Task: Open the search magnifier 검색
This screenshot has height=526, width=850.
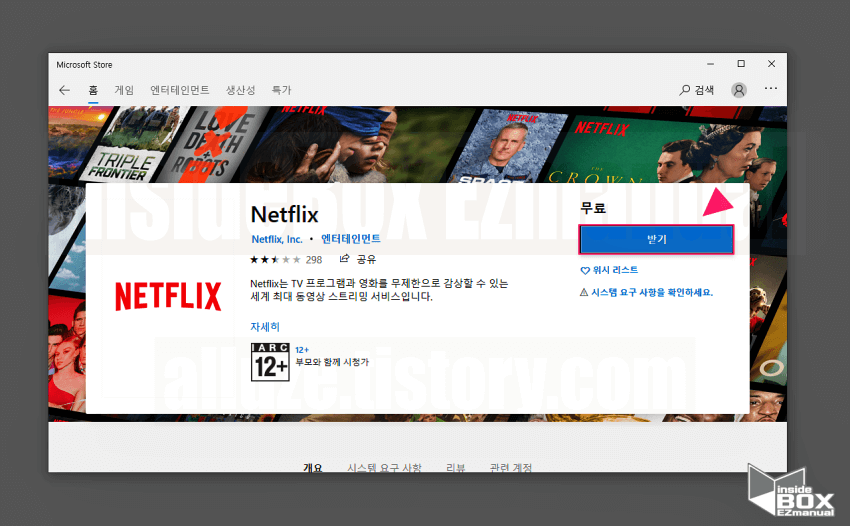Action: click(x=697, y=90)
